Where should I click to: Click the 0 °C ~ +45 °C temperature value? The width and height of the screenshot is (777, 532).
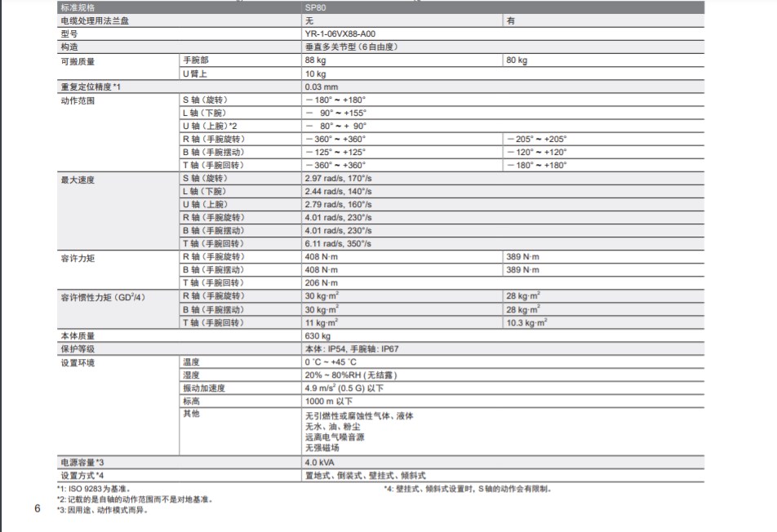coord(331,362)
